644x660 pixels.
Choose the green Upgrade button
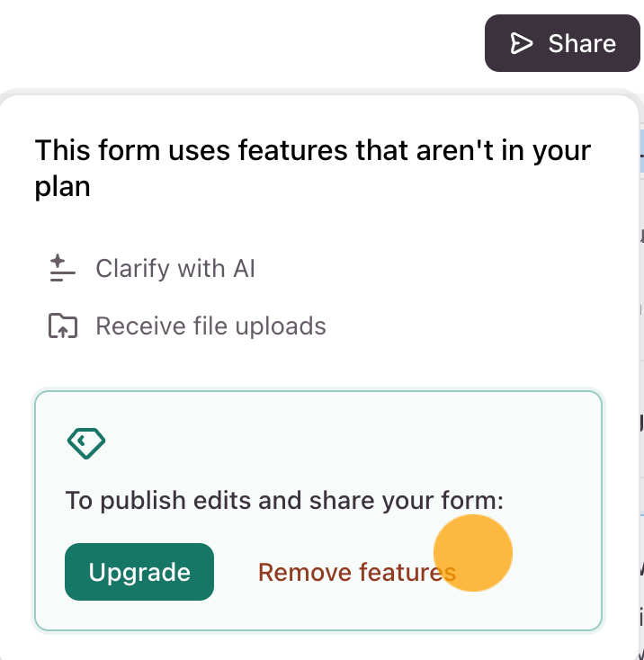(x=139, y=572)
